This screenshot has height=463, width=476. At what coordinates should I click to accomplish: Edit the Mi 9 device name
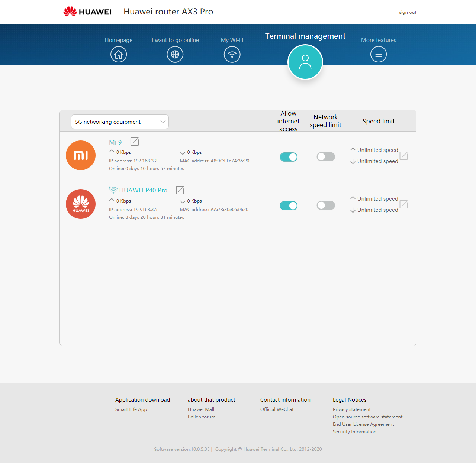coord(135,142)
